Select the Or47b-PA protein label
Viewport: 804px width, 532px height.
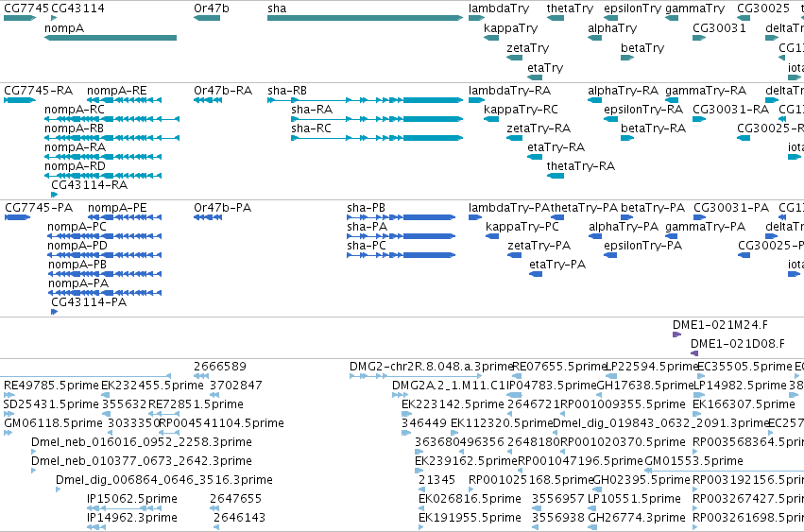point(223,208)
